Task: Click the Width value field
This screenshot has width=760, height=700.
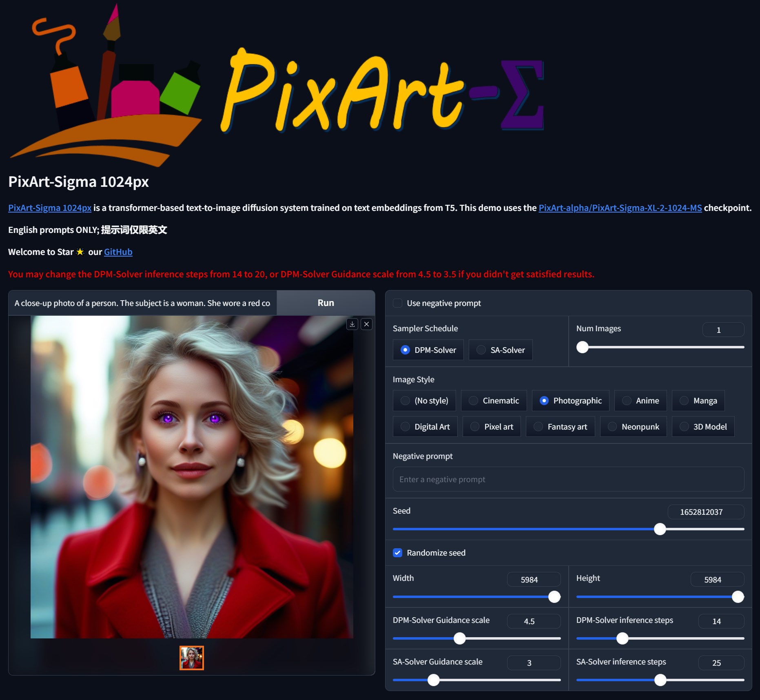Action: [x=534, y=580]
